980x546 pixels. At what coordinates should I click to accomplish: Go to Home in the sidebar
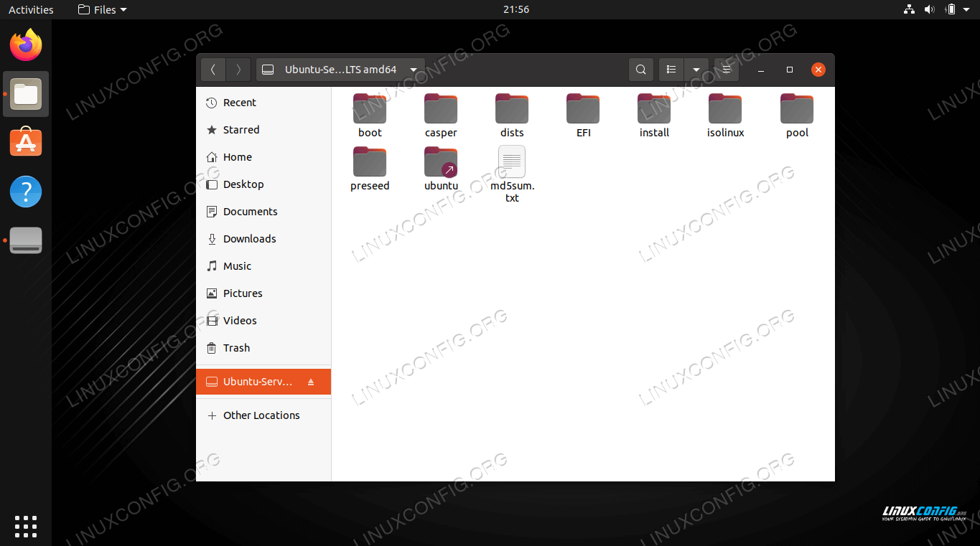(263, 157)
